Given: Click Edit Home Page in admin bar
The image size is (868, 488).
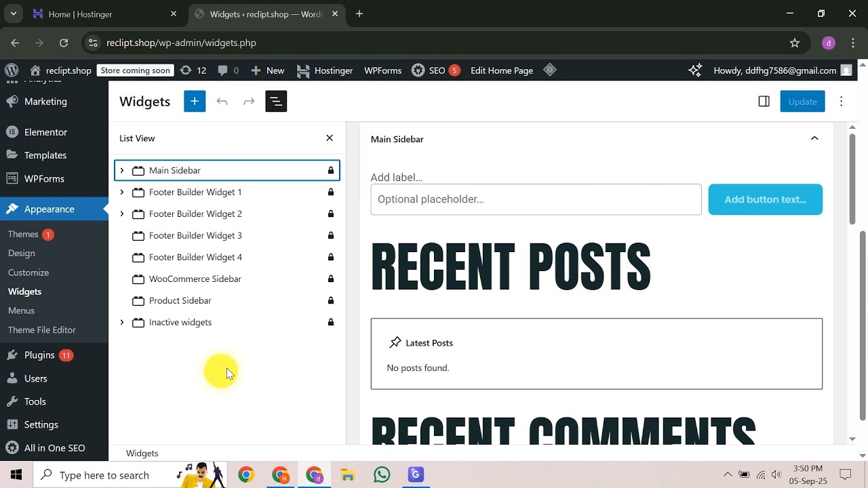Looking at the screenshot, I should (502, 70).
